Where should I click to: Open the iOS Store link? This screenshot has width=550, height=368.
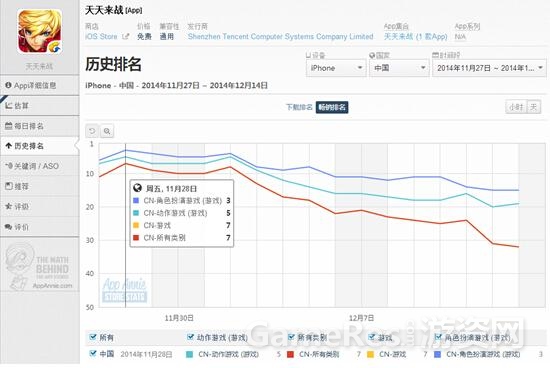(x=101, y=36)
